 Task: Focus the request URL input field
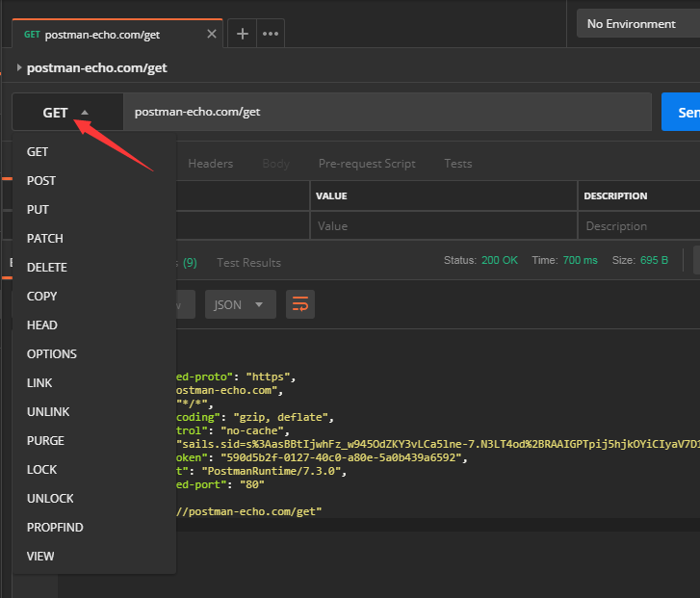pyautogui.click(x=387, y=112)
